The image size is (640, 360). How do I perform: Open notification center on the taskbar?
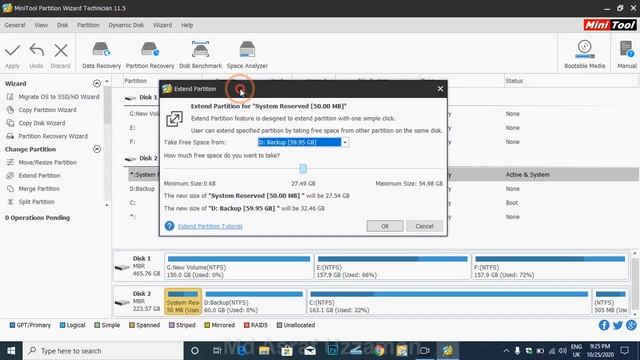(x=624, y=351)
